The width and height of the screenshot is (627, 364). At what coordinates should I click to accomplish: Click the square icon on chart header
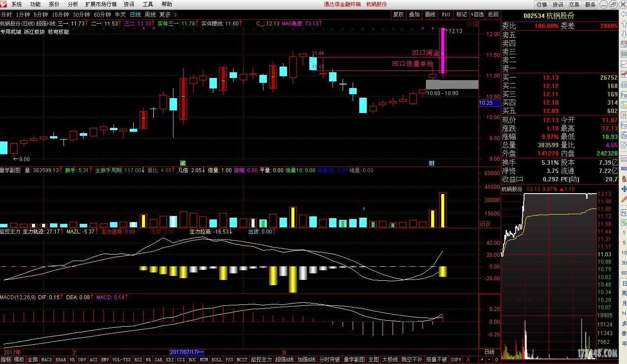tap(475, 23)
